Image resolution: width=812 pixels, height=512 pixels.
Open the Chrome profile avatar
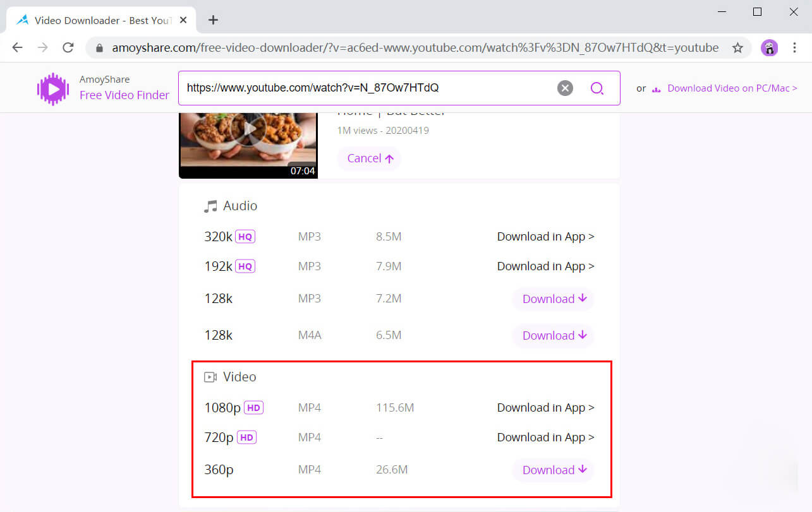[x=769, y=47]
